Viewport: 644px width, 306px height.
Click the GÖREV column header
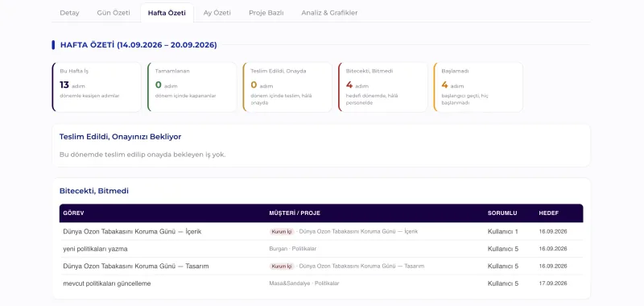coord(73,213)
